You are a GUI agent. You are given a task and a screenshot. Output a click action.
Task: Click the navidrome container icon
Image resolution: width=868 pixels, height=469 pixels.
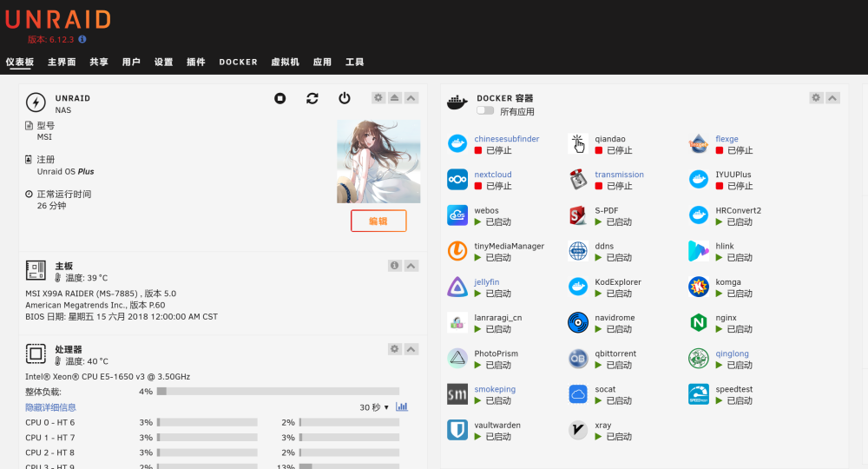pyautogui.click(x=578, y=323)
